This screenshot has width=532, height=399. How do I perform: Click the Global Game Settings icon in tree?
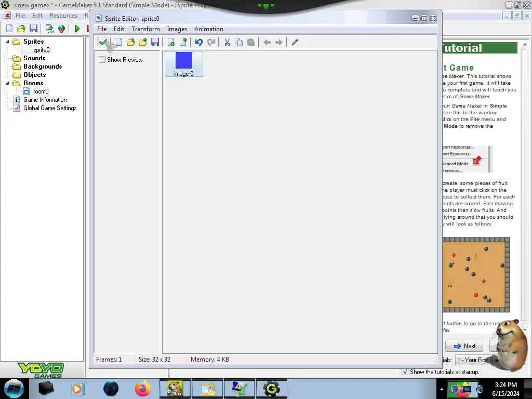[x=16, y=108]
